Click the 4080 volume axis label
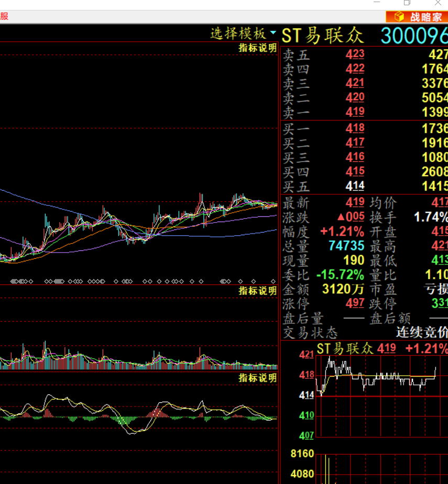Viewport: 448px width, 484px height. tap(302, 474)
